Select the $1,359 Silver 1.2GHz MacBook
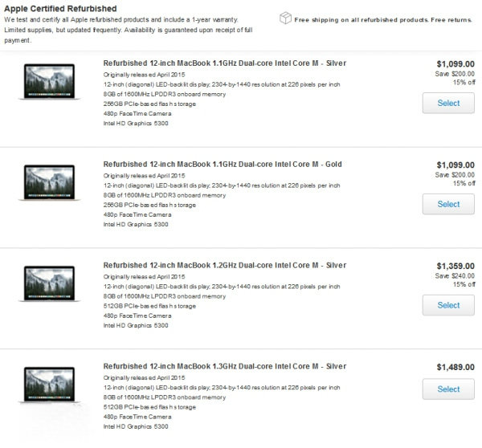 click(x=448, y=305)
